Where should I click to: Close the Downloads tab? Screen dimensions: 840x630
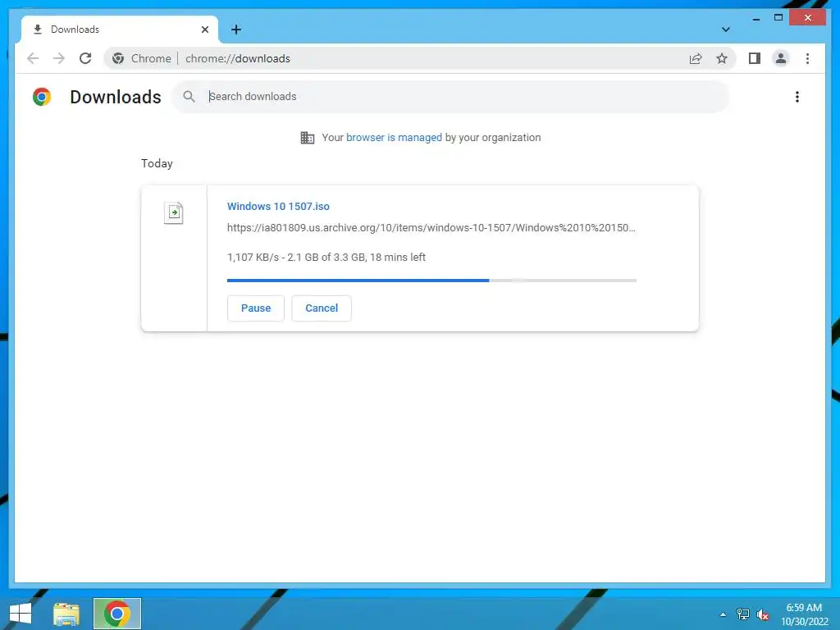click(x=204, y=30)
